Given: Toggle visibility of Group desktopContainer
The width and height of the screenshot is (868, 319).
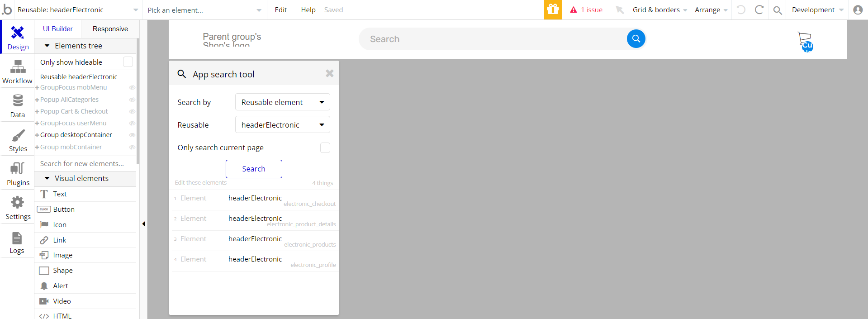Looking at the screenshot, I should (x=132, y=135).
